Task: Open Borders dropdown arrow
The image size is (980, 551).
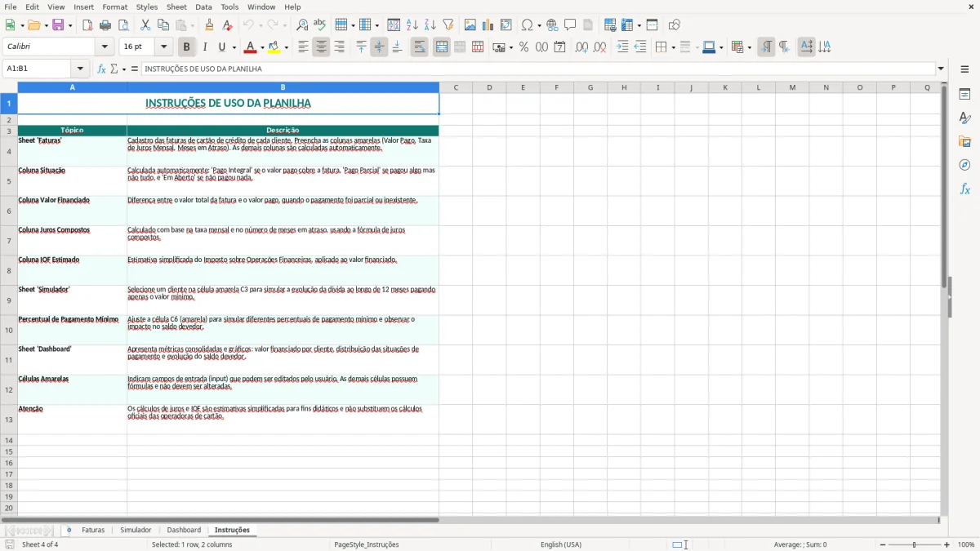Action: coord(674,47)
